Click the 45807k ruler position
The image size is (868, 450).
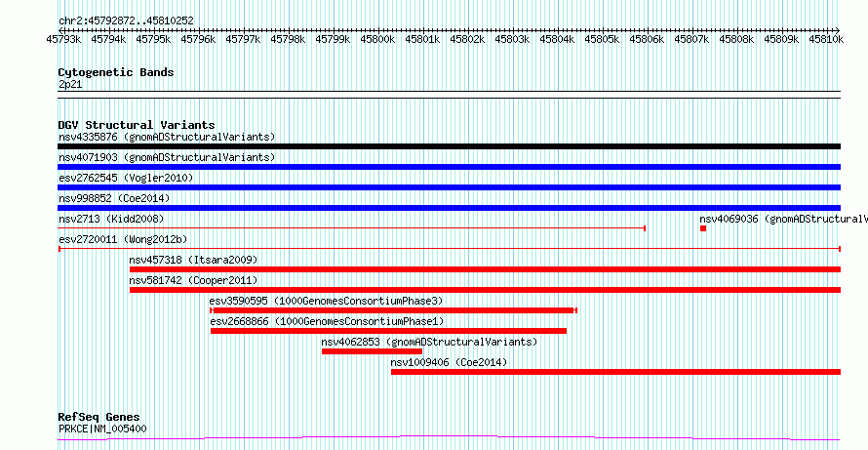(x=692, y=39)
